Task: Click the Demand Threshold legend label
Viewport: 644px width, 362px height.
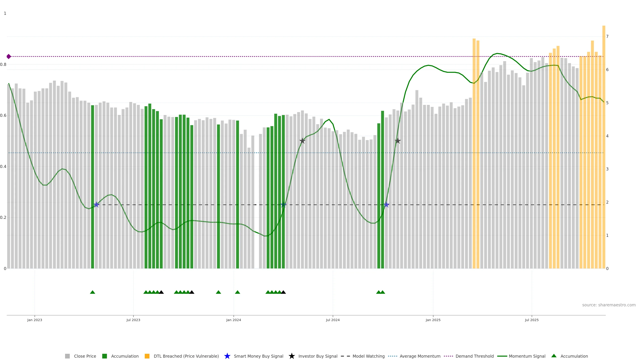Action: click(474, 356)
